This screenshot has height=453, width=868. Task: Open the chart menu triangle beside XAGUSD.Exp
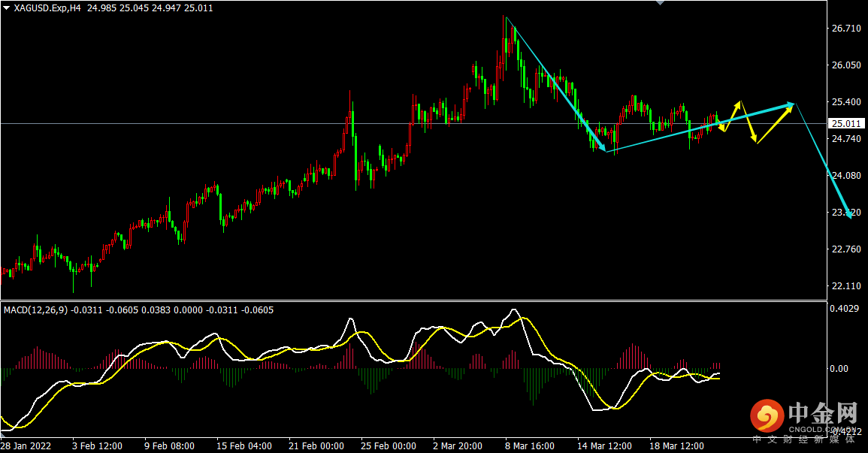click(x=7, y=8)
